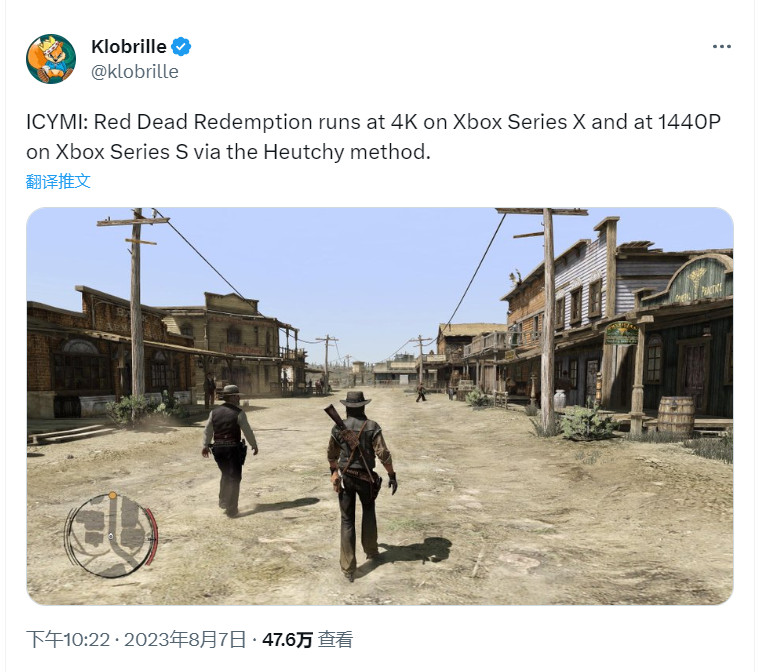Image resolution: width=766 pixels, height=672 pixels.
Task: Open the 47.6万 view count
Action: click(x=287, y=640)
